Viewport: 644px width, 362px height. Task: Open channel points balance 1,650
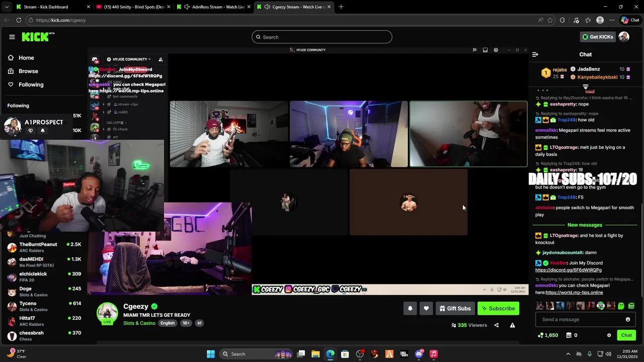pos(548,335)
